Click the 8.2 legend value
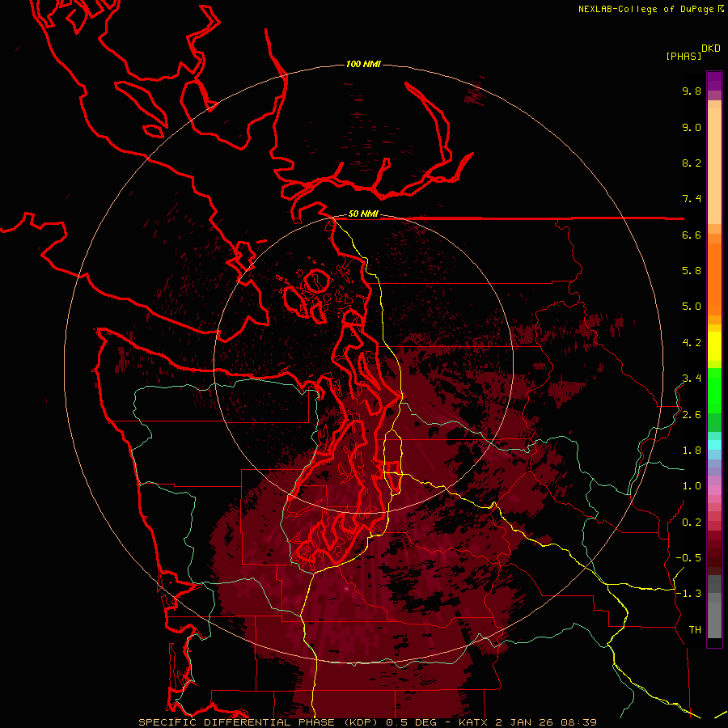728x728 pixels. tap(692, 163)
